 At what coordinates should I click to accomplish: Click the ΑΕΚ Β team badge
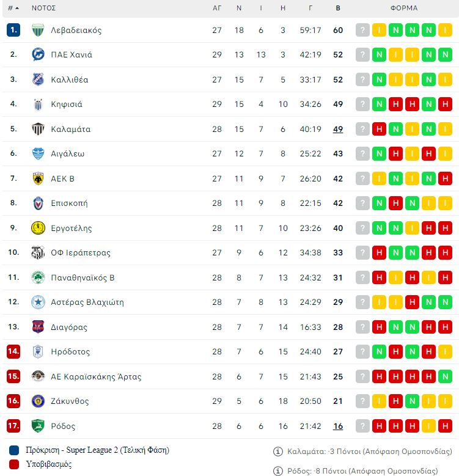38,178
